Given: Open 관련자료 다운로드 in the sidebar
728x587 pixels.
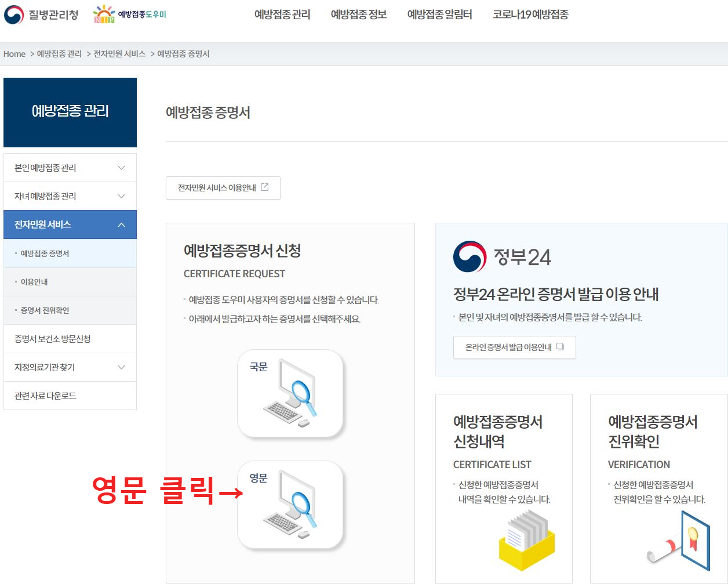Looking at the screenshot, I should coord(70,396).
